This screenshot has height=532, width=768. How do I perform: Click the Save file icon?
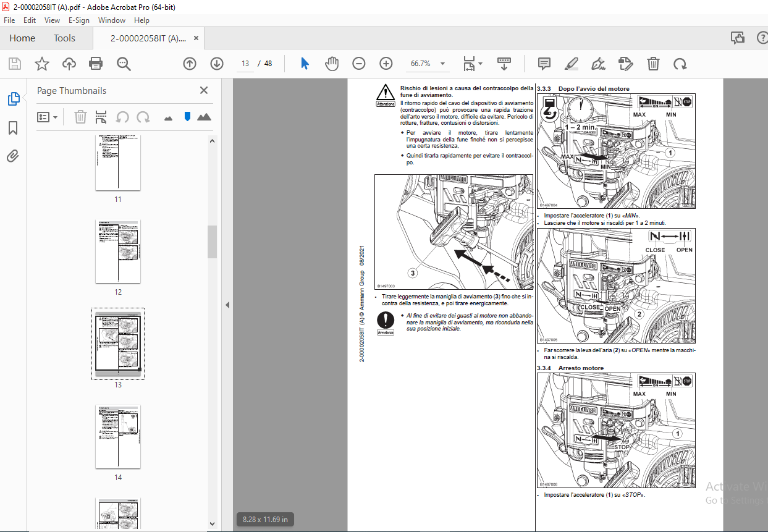click(14, 64)
